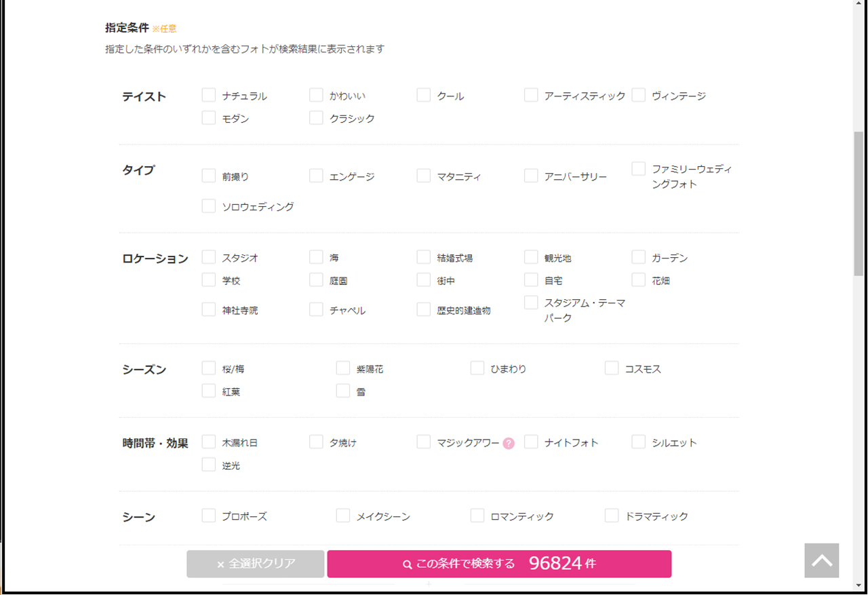Click the シーズン category label
The width and height of the screenshot is (868, 595).
point(144,369)
